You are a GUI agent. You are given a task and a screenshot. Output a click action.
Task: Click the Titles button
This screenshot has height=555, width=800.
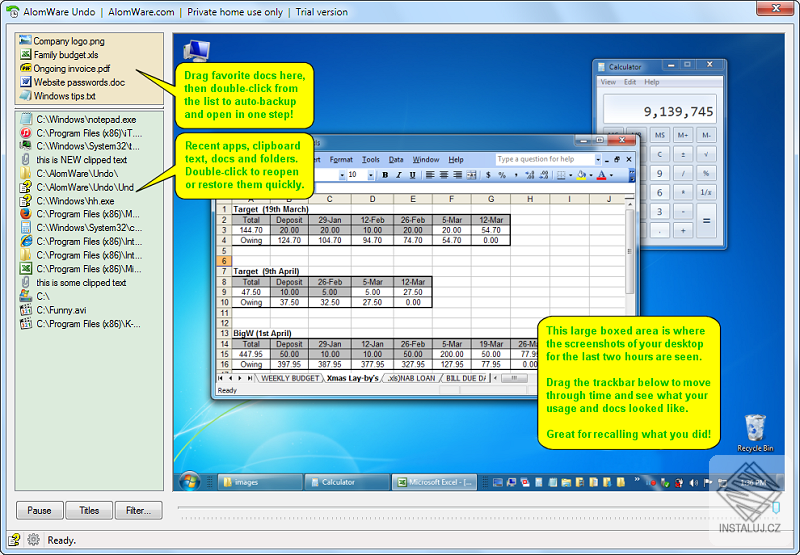(x=89, y=510)
